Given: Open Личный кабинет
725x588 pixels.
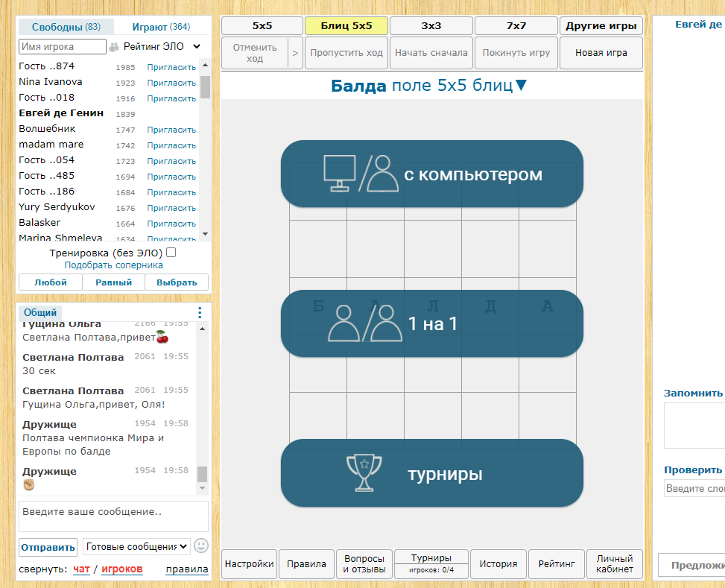Looking at the screenshot, I should pos(615,564).
